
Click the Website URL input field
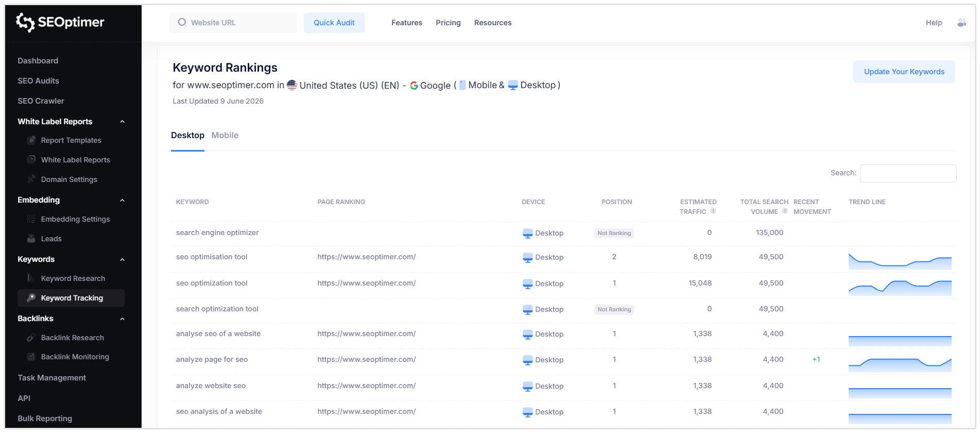click(x=233, y=23)
